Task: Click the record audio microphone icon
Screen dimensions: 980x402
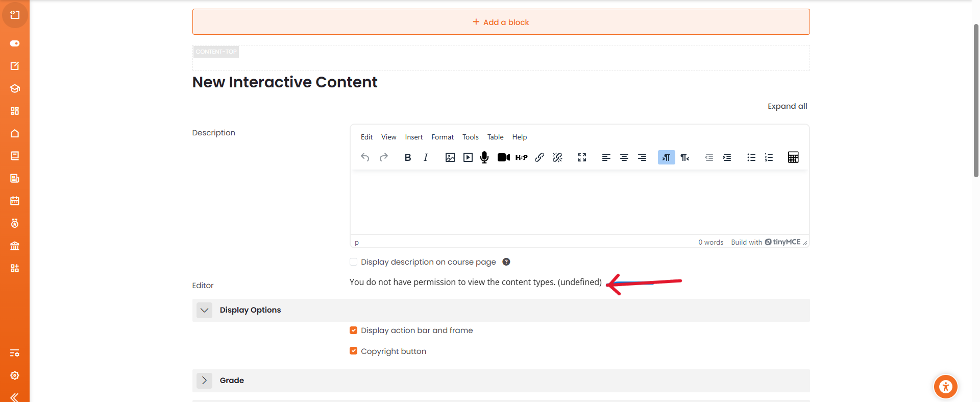Action: (484, 157)
